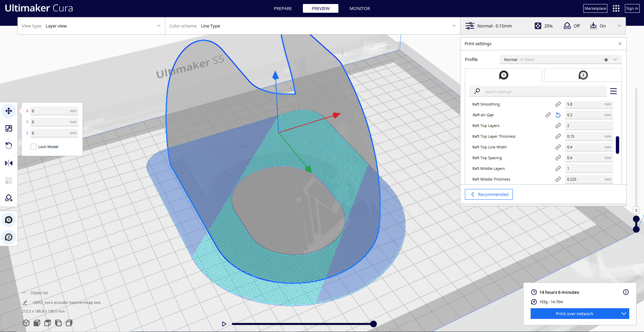Click the favorite star on profile
The width and height of the screenshot is (644, 332).
tap(606, 60)
